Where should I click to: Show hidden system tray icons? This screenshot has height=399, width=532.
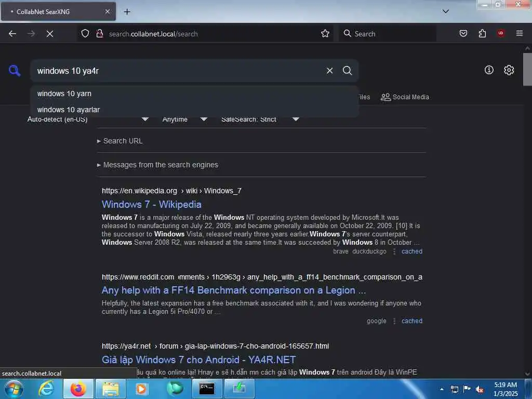442,389
